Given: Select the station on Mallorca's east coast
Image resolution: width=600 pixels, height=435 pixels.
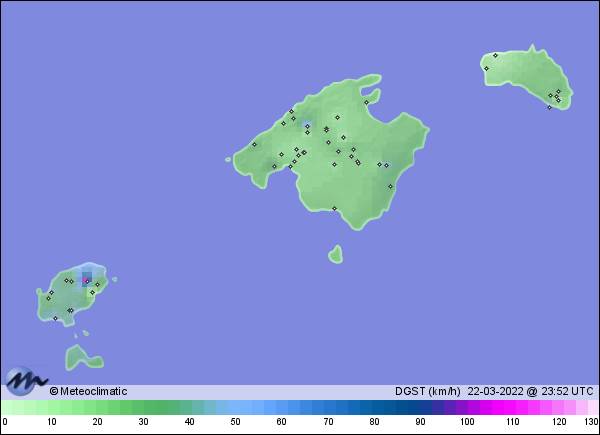Looking at the screenshot, I should pos(390,186).
